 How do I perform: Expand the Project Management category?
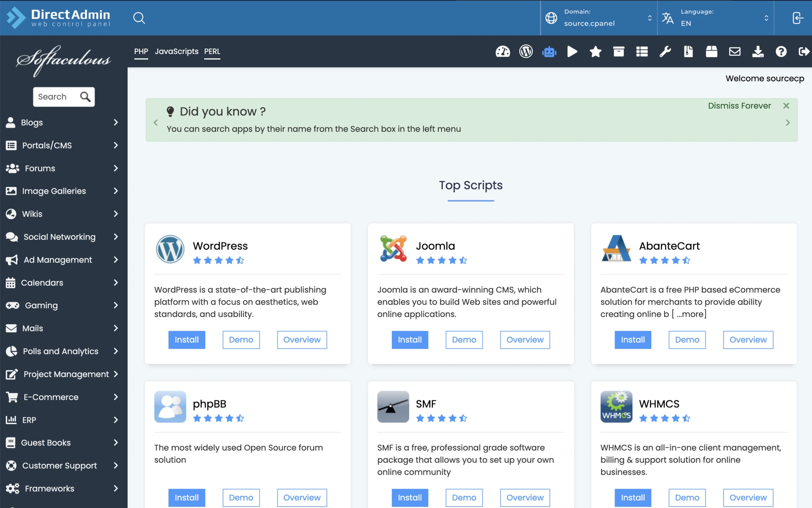[x=63, y=374]
